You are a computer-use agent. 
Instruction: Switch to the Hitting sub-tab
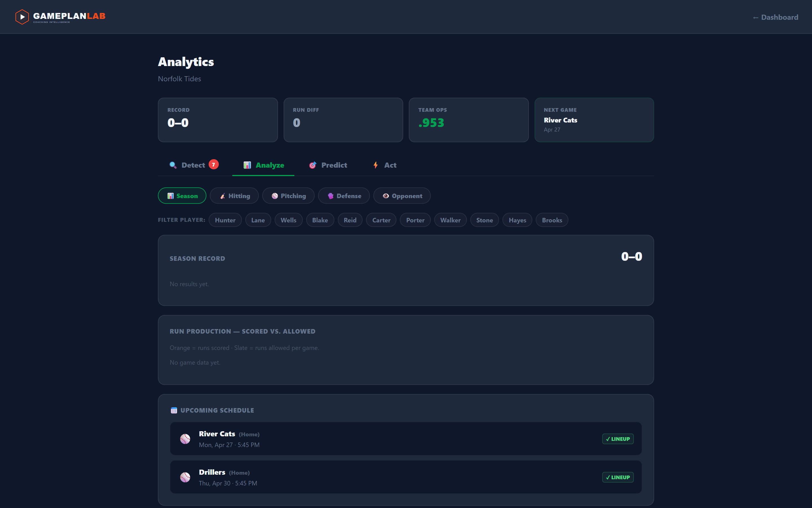(x=234, y=196)
